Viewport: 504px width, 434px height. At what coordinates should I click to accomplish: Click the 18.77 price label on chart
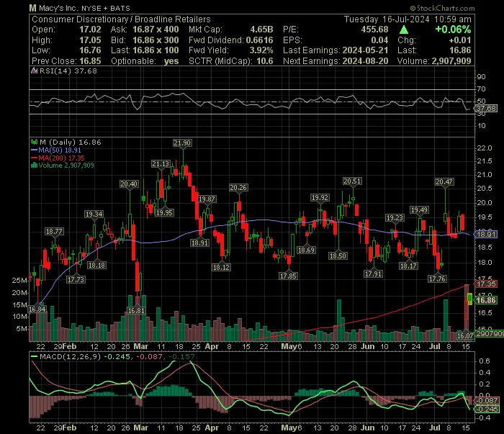[54, 232]
